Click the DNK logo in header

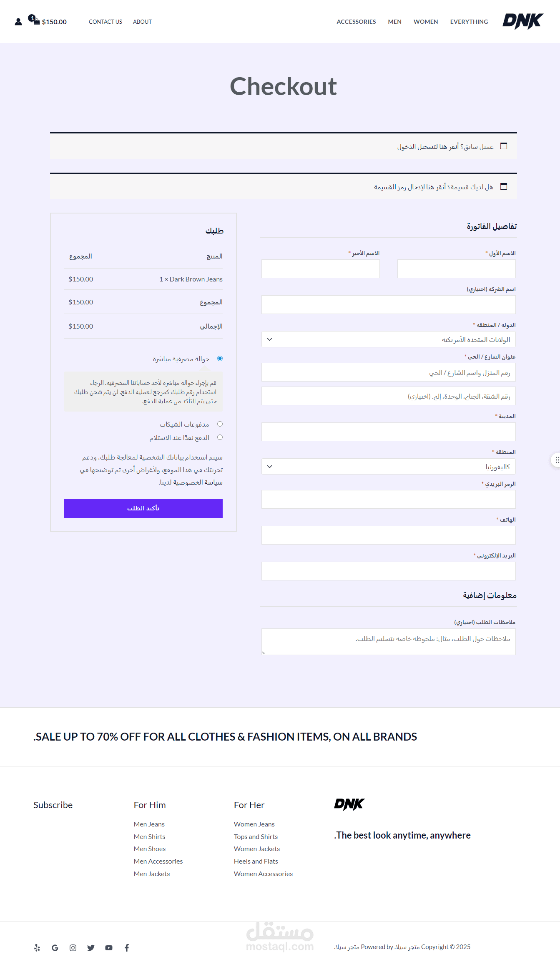pos(522,21)
